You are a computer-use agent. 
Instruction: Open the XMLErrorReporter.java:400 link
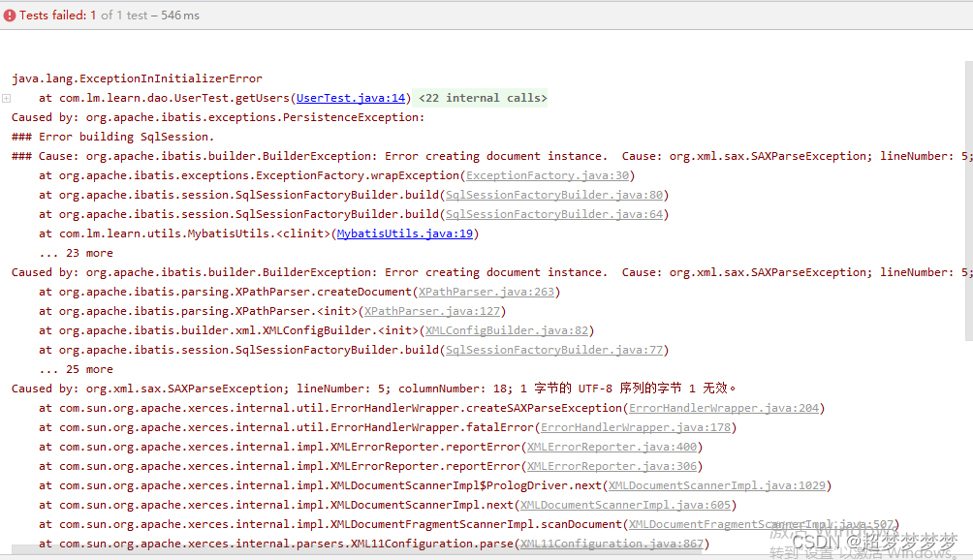pos(612,447)
